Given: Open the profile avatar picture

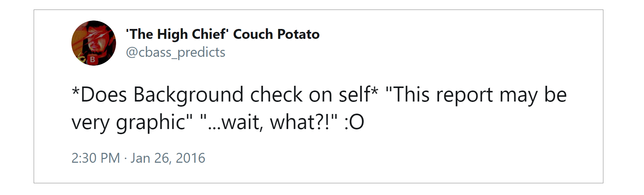Looking at the screenshot, I should coord(94,43).
